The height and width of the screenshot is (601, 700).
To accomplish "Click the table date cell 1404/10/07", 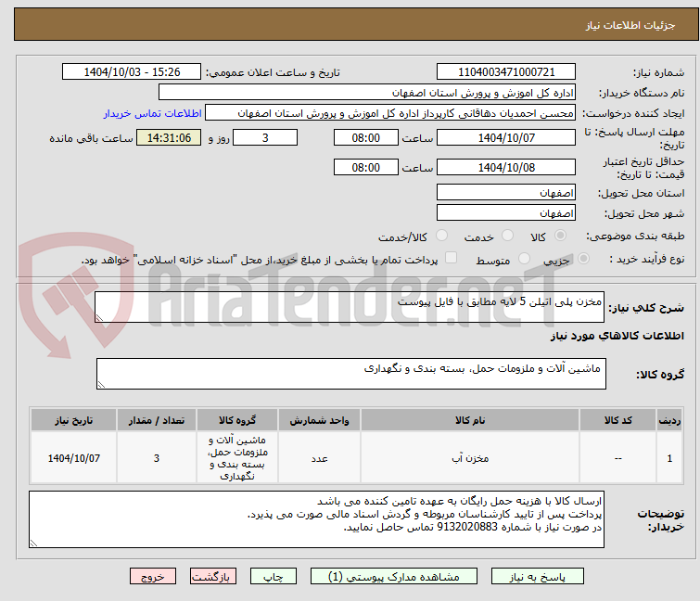I will point(73,458).
